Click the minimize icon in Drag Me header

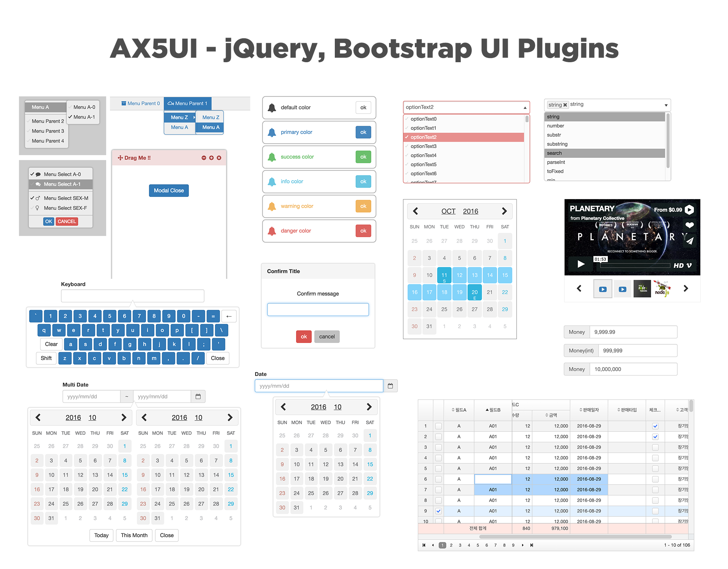coord(204,158)
